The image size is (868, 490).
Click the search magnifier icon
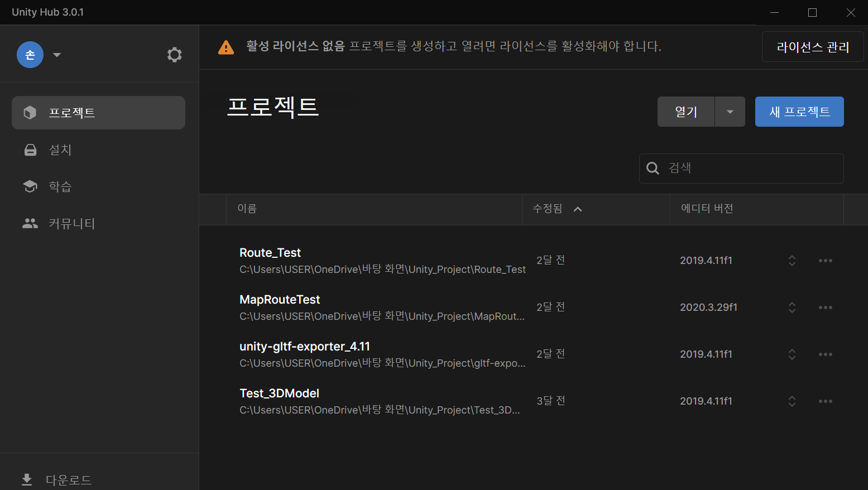click(x=653, y=168)
